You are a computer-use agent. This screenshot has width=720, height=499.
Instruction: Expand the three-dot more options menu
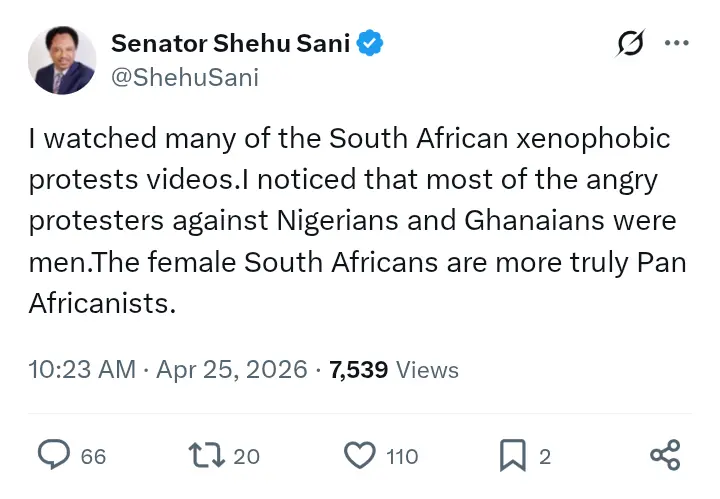(x=677, y=44)
